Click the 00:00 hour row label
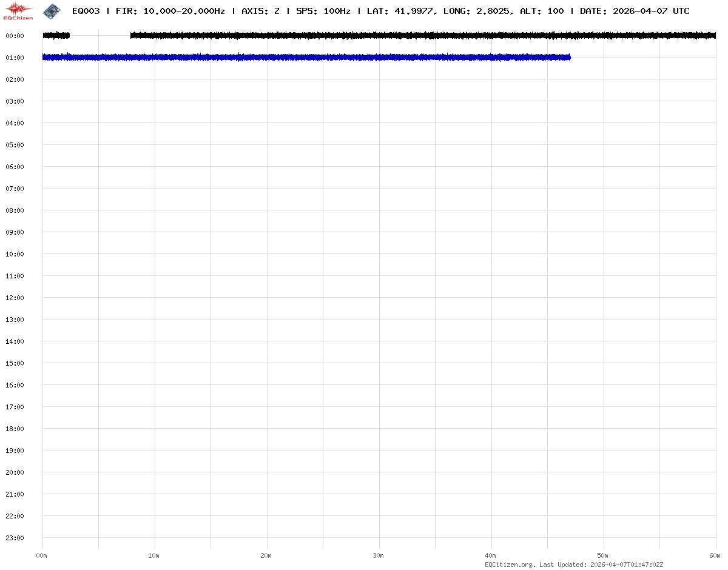Image resolution: width=728 pixels, height=570 pixels. click(15, 36)
